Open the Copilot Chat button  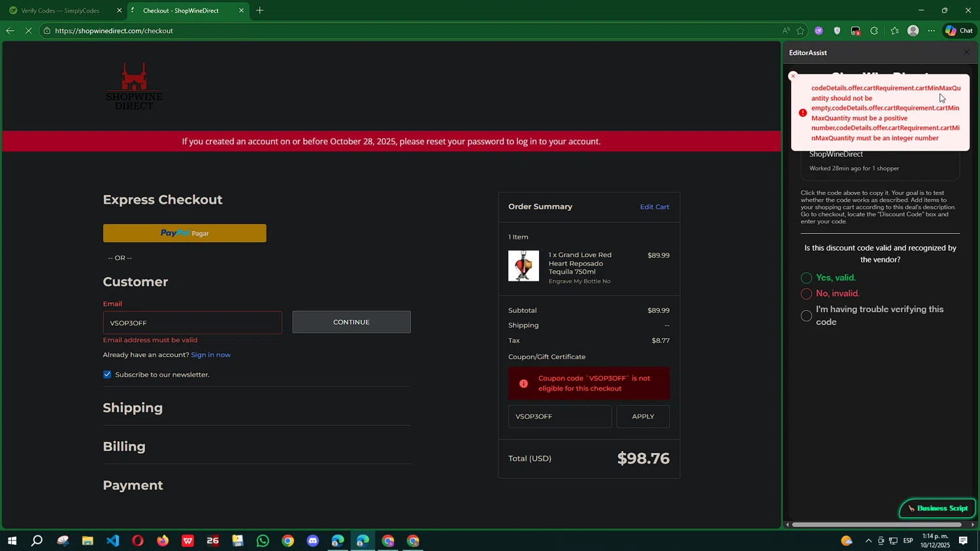coord(959,31)
